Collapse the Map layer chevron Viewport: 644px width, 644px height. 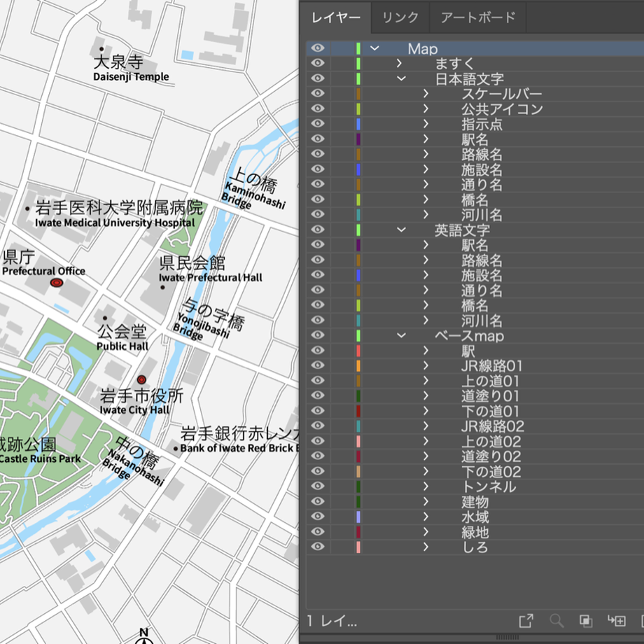[x=374, y=48]
